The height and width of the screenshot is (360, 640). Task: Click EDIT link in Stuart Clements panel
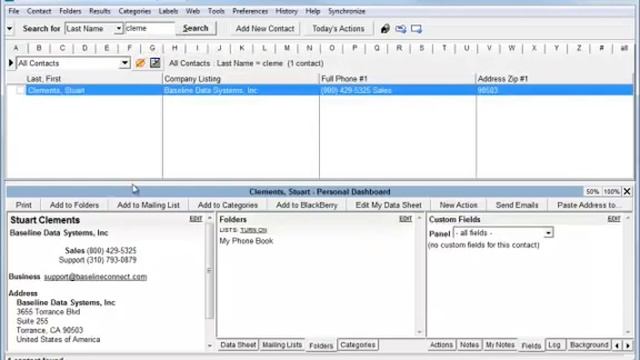[x=196, y=219]
